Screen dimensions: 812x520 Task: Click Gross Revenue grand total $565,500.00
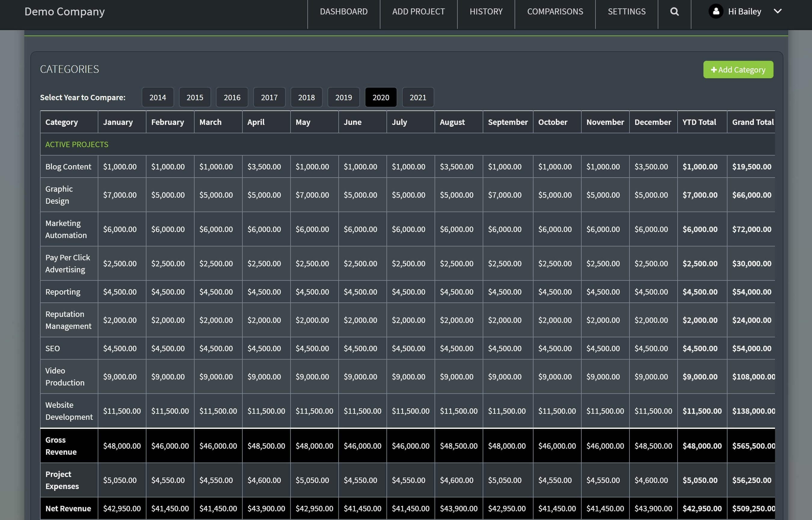point(753,446)
